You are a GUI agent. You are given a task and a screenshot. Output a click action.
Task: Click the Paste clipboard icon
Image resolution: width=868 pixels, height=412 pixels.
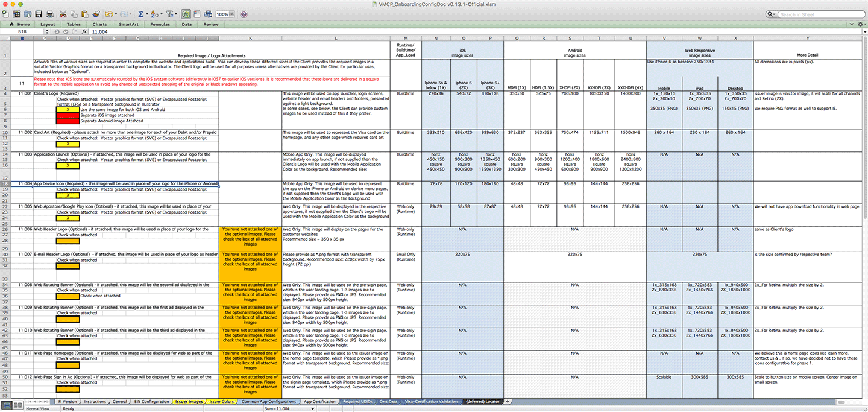tap(85, 13)
